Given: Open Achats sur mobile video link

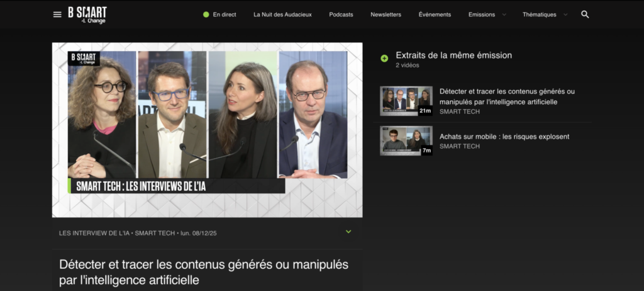Looking at the screenshot, I should point(504,137).
